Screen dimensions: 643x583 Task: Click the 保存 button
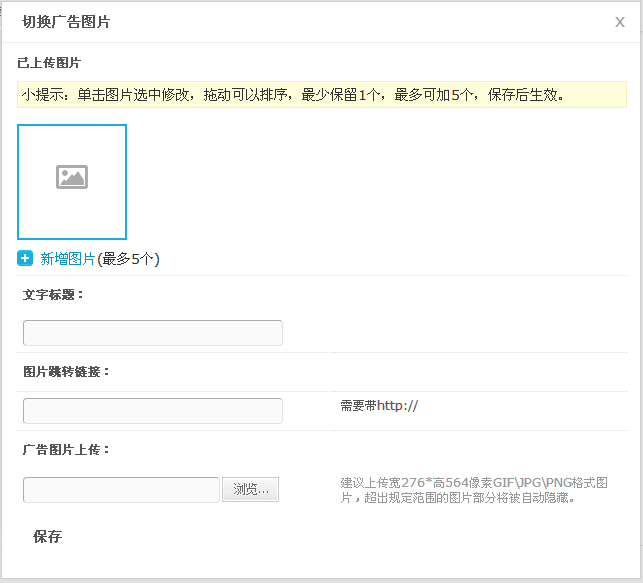pyautogui.click(x=47, y=536)
